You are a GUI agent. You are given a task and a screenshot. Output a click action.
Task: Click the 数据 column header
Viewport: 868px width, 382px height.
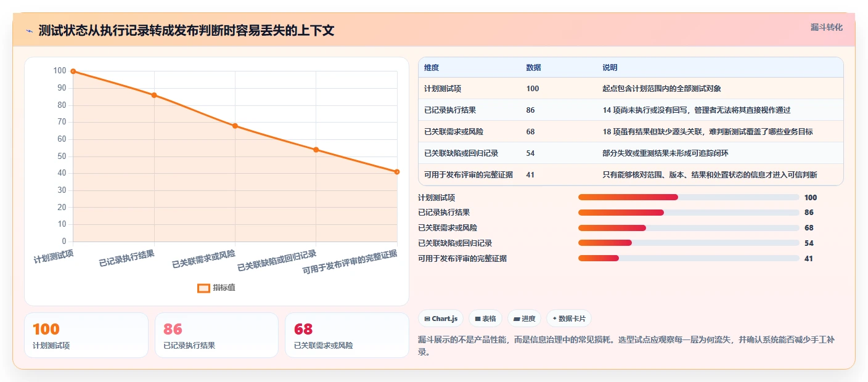point(534,68)
